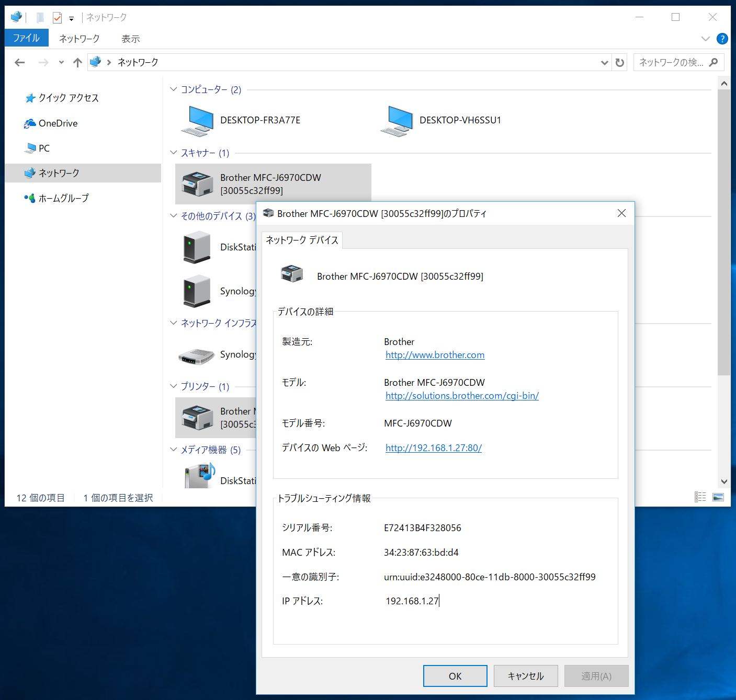Expand the address bar history dropdown
The image size is (736, 700).
click(x=605, y=63)
